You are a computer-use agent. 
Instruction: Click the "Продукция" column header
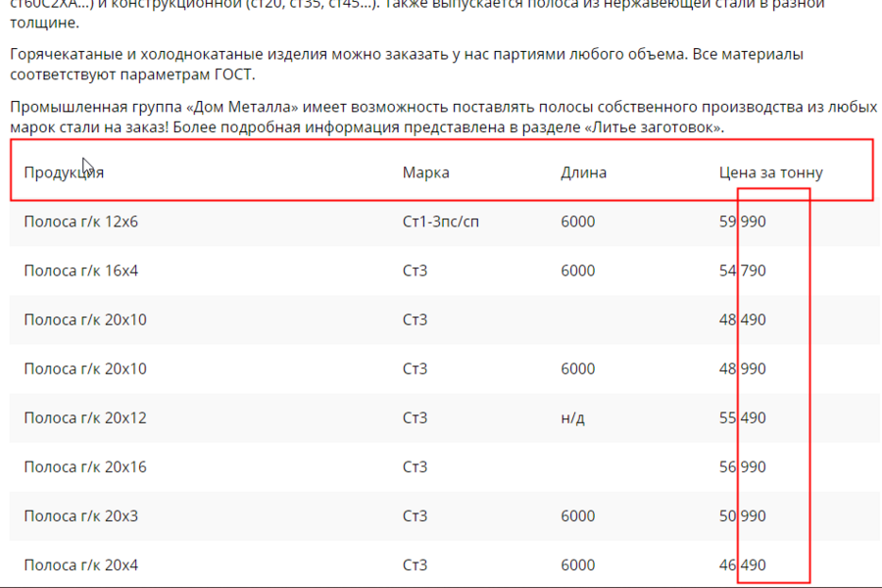[x=64, y=172]
